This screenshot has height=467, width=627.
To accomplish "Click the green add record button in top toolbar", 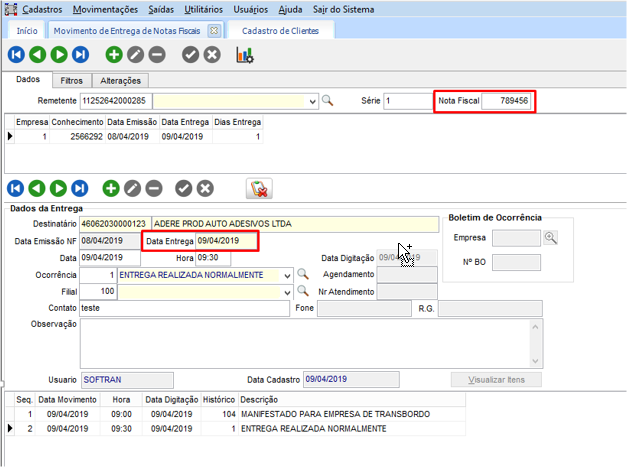I will pyautogui.click(x=113, y=55).
